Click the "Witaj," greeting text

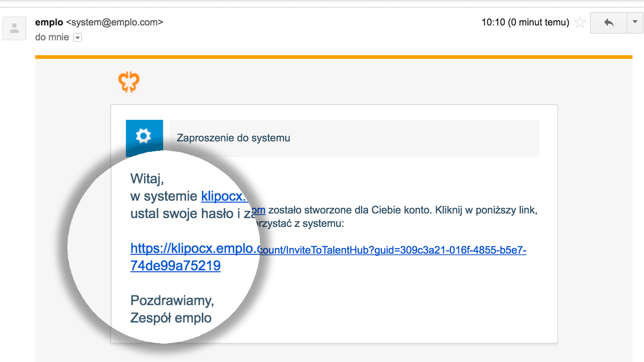(x=147, y=179)
